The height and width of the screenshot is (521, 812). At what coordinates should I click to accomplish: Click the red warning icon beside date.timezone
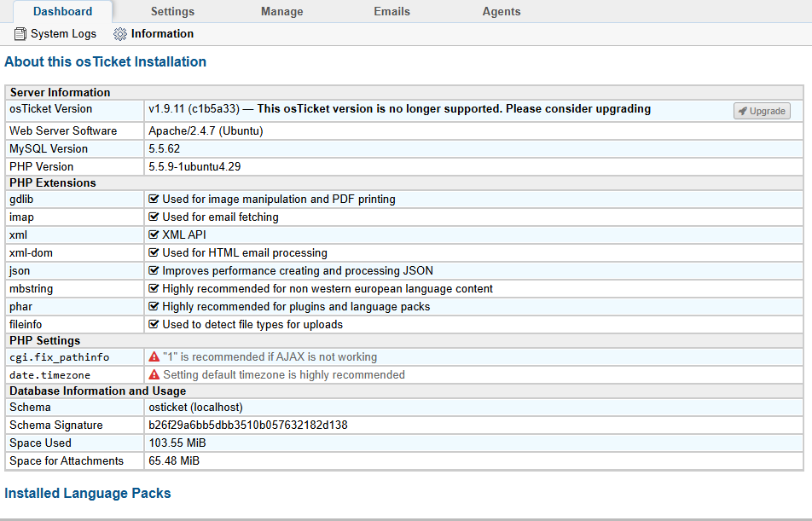(154, 374)
